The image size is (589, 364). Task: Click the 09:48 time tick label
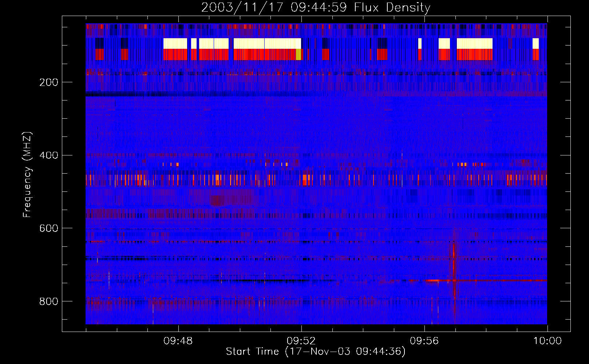[178, 341]
